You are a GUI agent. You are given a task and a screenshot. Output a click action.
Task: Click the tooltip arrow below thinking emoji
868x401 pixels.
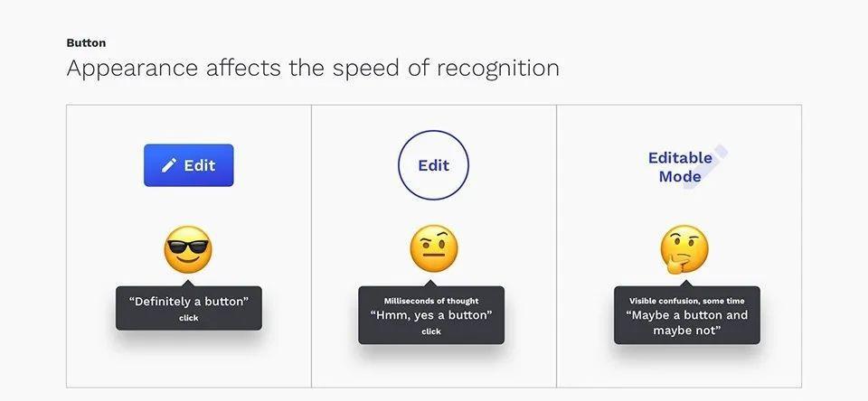tap(687, 283)
